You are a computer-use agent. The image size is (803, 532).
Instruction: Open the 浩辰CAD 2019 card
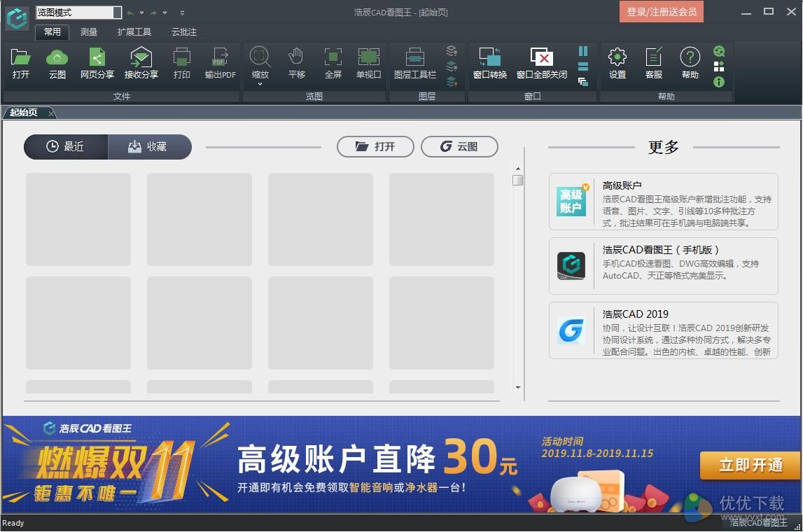coord(663,330)
